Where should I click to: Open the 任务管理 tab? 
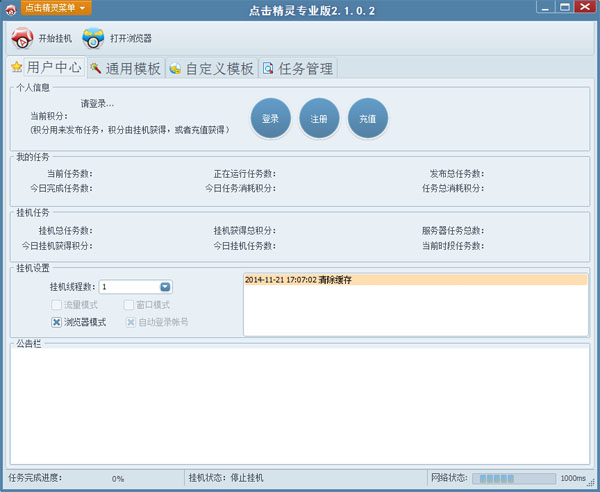click(x=304, y=69)
